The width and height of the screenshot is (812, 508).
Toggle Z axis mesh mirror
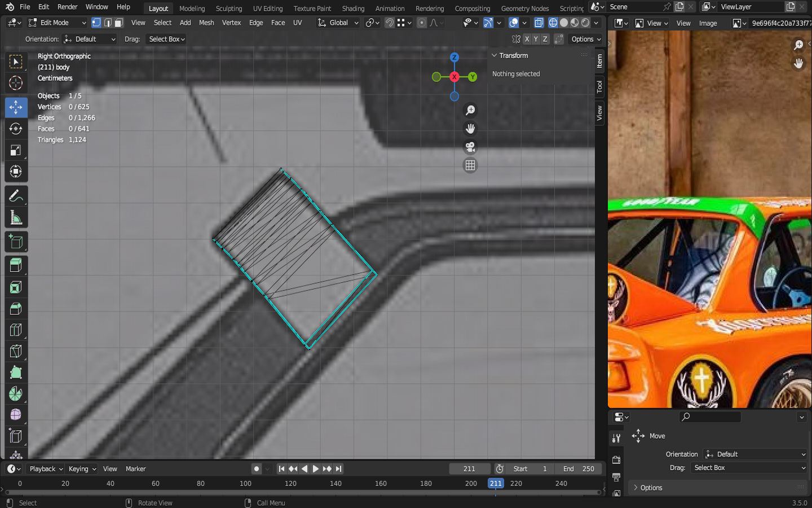coord(545,39)
